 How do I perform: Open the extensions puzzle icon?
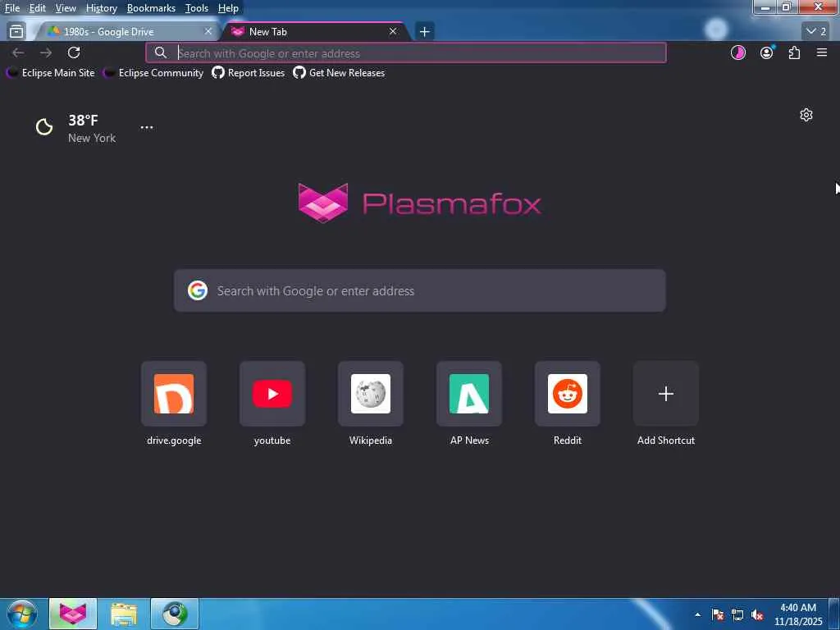pyautogui.click(x=794, y=52)
